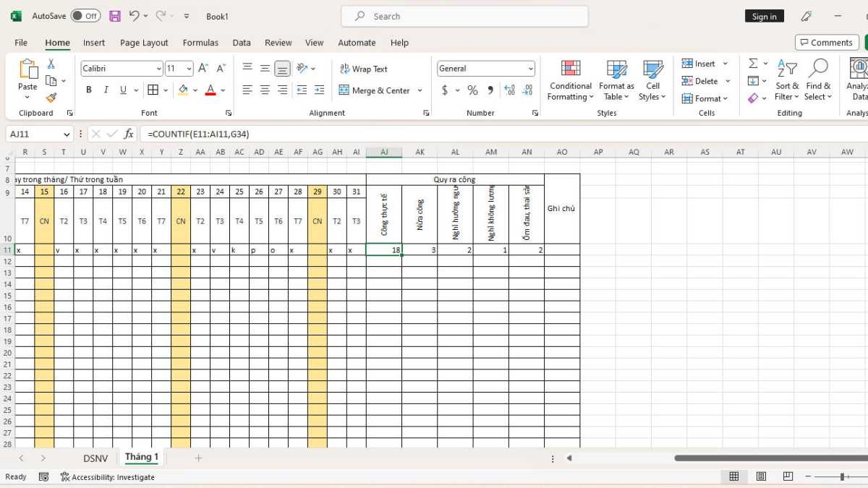Open the font name Calibri dropdown
Viewport: 868px width, 488px height.
click(x=159, y=69)
